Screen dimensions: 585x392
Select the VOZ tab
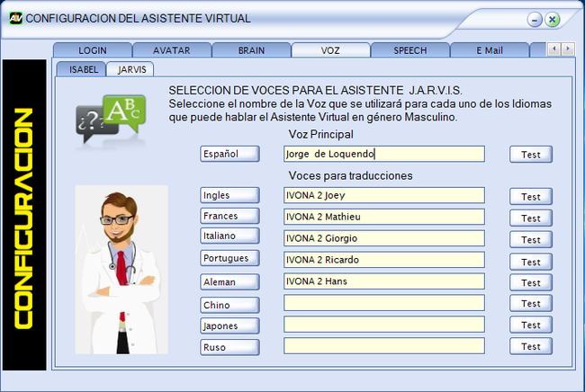330,50
